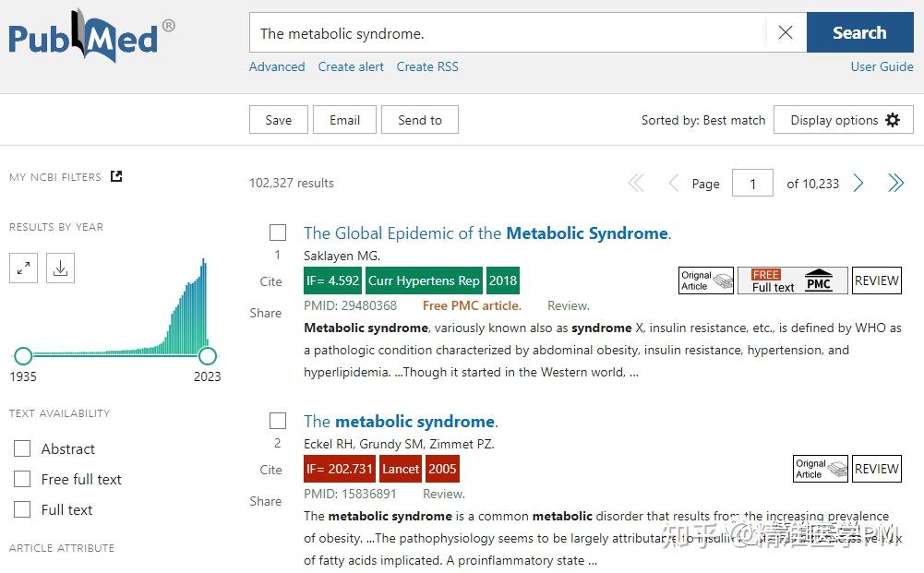Clear the search box with the X icon
The height and width of the screenshot is (573, 924).
tap(786, 31)
